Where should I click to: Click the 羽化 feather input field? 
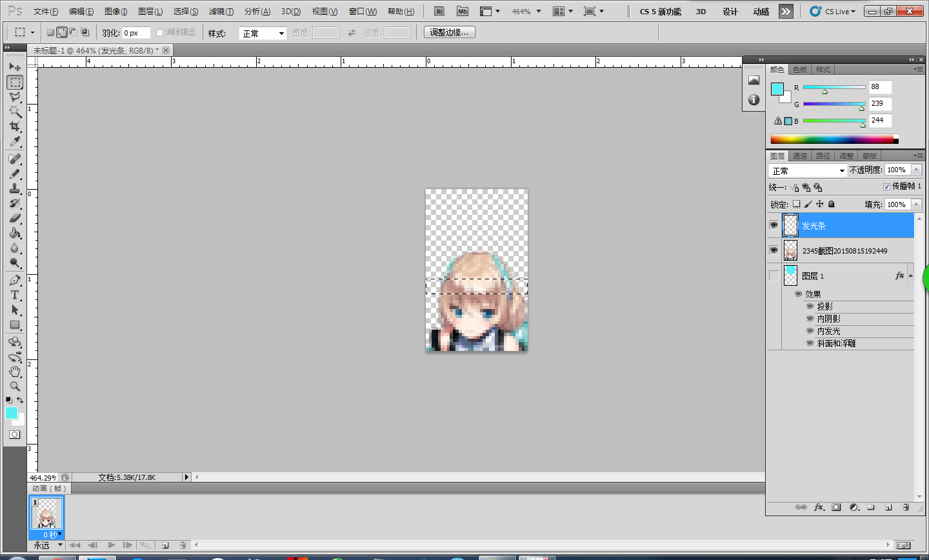pos(135,33)
